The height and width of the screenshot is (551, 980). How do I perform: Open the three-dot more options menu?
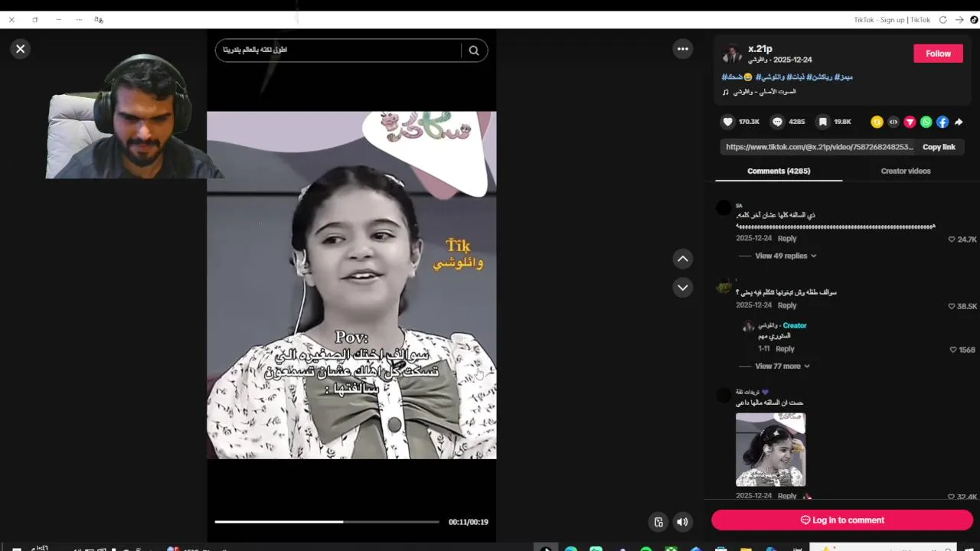683,49
